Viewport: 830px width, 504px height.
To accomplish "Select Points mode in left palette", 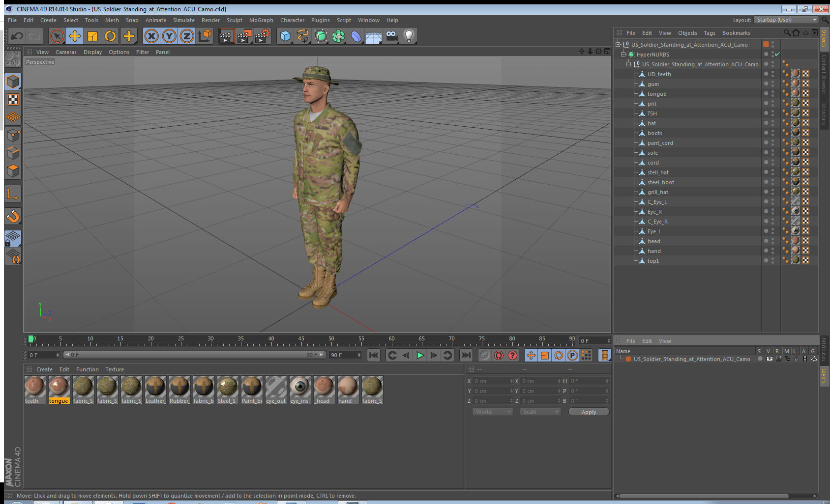I will pyautogui.click(x=13, y=135).
